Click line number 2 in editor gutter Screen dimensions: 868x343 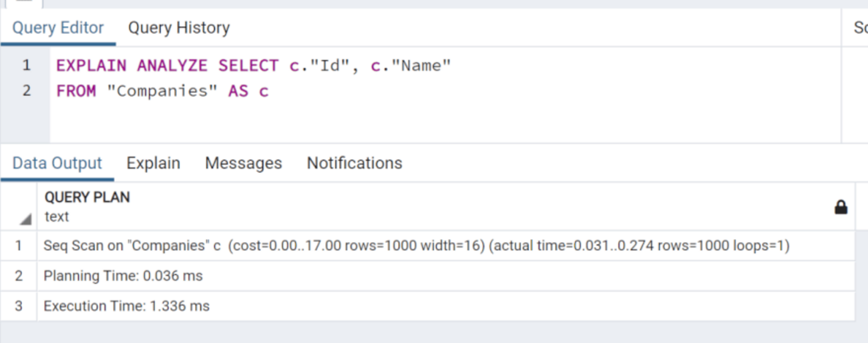click(x=27, y=91)
